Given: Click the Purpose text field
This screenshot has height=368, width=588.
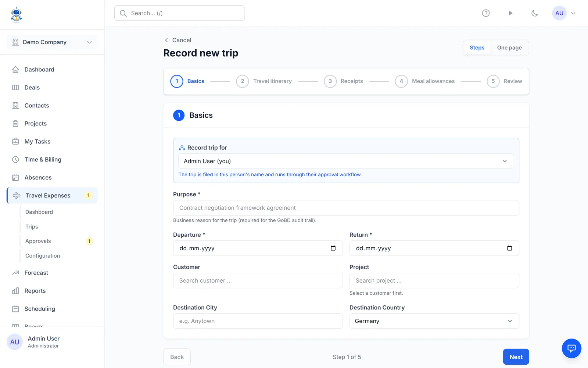Looking at the screenshot, I should click(346, 208).
